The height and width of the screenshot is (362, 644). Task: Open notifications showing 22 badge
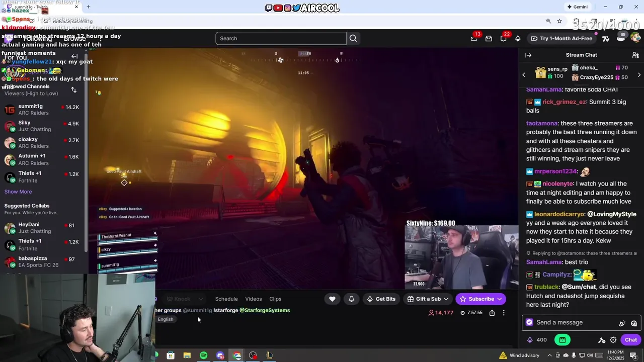pos(503,38)
